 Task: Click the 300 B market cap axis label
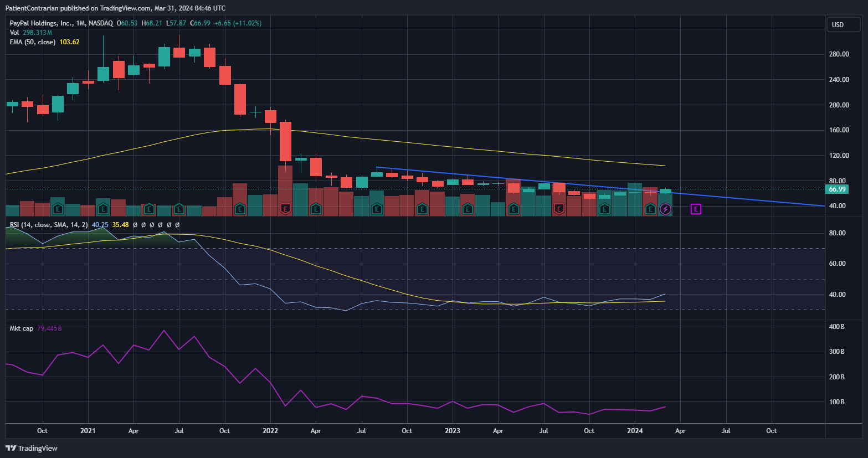pyautogui.click(x=837, y=352)
